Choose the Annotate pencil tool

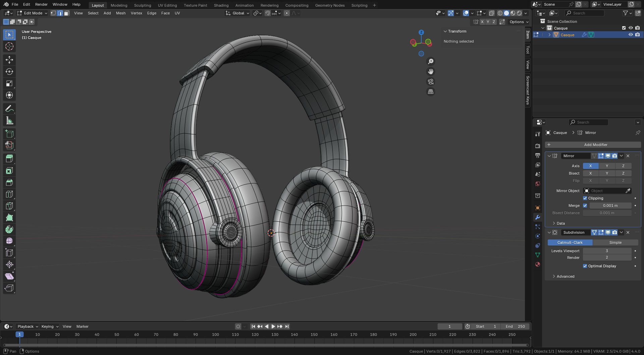pyautogui.click(x=9, y=108)
